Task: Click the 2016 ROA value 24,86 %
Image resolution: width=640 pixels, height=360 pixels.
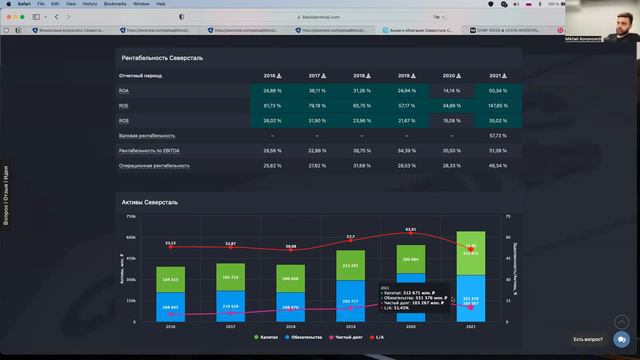Action: [272, 91]
